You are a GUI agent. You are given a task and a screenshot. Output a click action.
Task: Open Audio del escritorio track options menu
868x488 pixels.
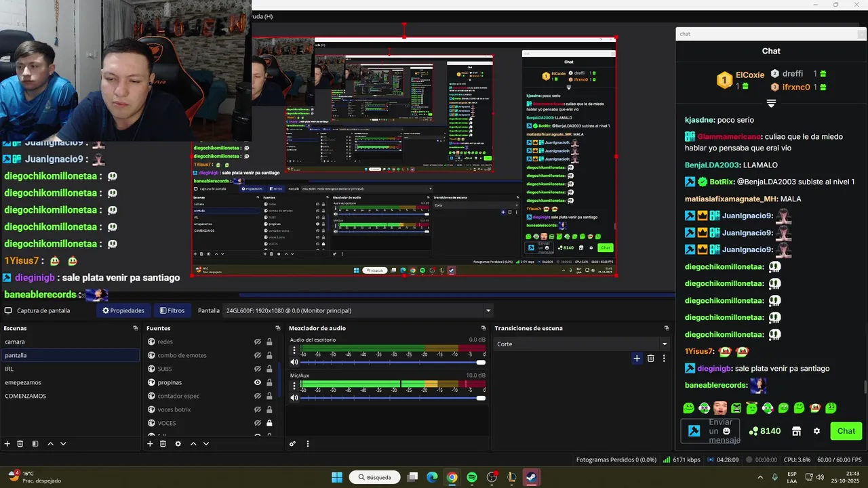point(294,350)
